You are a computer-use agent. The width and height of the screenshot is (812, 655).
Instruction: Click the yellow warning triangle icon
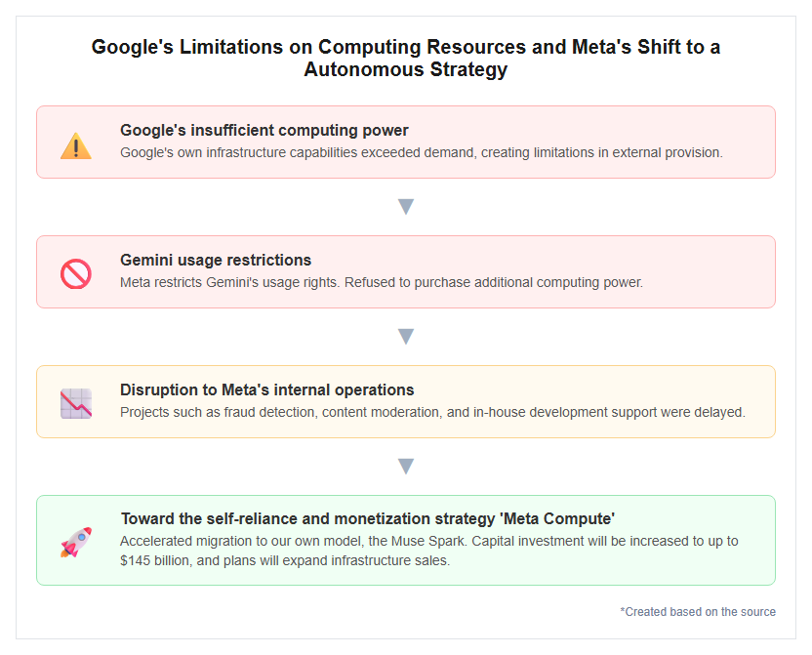76,146
